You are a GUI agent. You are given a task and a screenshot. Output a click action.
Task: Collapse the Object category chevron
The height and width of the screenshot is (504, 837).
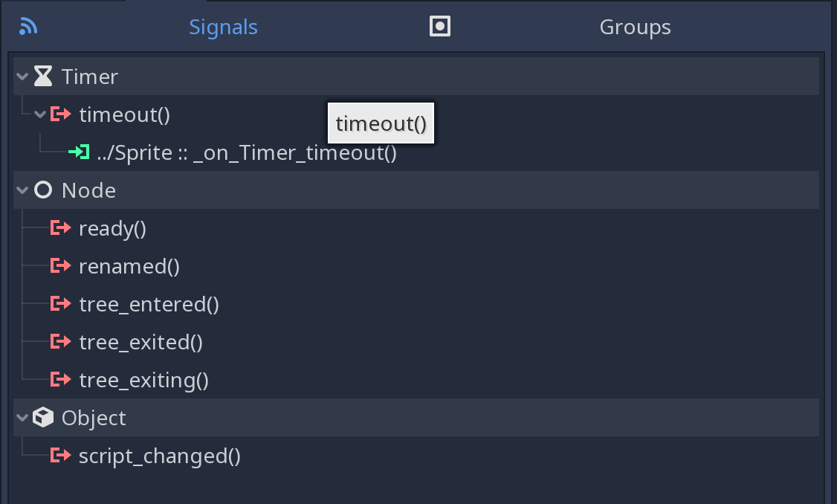22,417
